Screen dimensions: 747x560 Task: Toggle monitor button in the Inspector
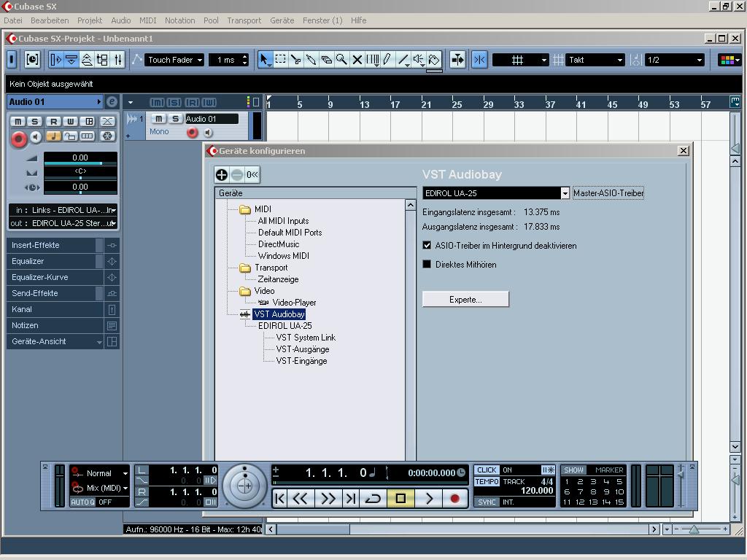pos(36,137)
